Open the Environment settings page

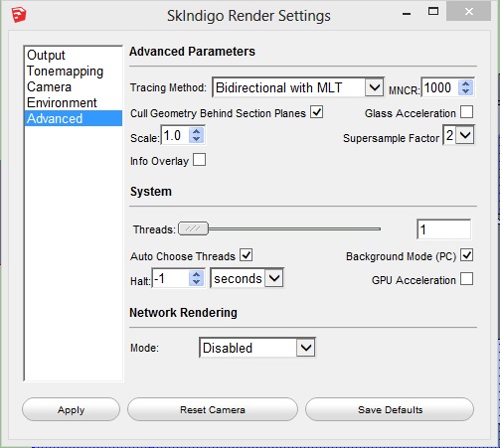74,102
